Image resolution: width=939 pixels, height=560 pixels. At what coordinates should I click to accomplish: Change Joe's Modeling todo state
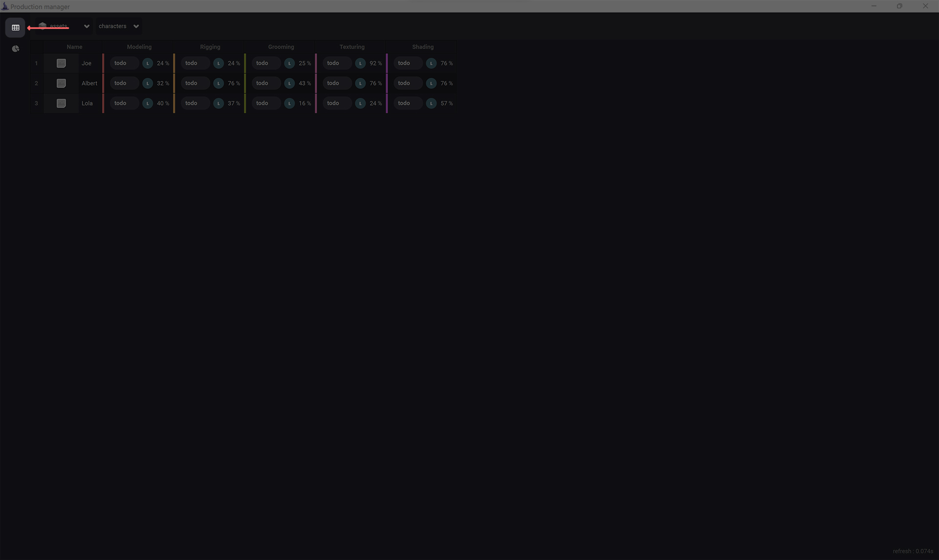click(124, 63)
